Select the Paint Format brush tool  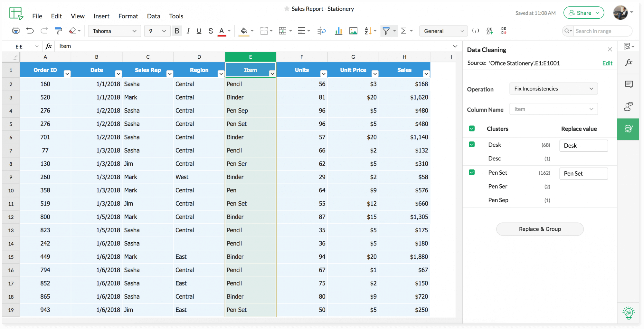[x=58, y=31]
